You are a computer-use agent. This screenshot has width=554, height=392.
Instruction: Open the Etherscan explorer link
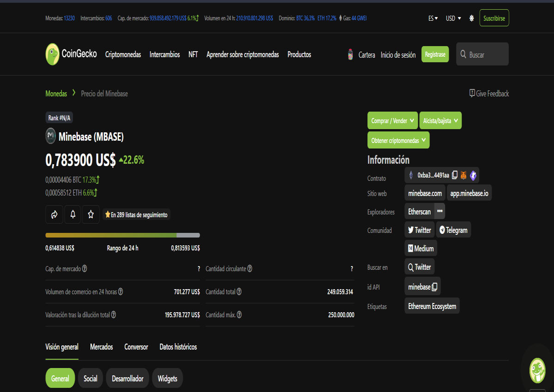pos(419,211)
